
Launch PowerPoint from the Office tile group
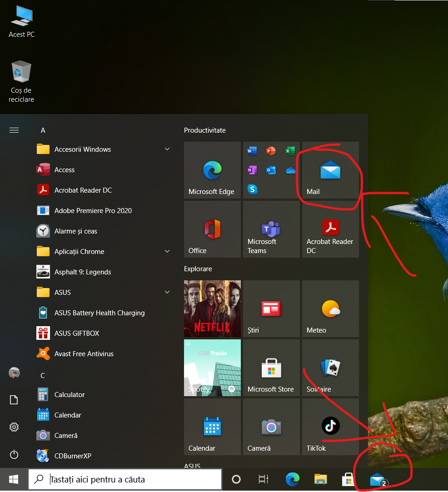[x=271, y=151]
